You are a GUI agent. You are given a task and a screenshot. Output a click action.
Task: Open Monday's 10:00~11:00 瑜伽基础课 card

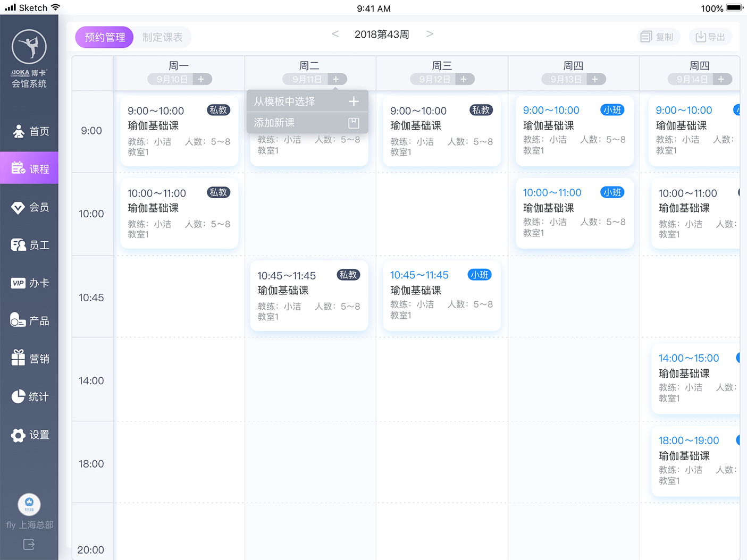(x=179, y=213)
